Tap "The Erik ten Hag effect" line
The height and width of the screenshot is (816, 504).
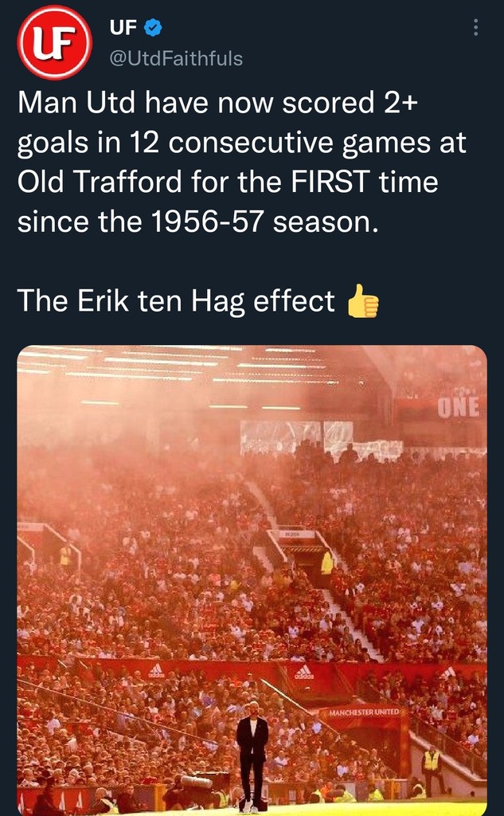tap(176, 301)
